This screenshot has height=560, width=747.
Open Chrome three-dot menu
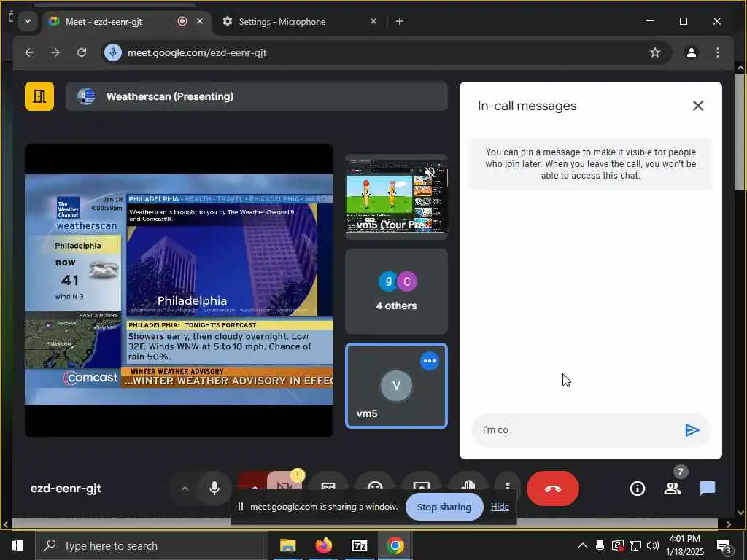(718, 52)
